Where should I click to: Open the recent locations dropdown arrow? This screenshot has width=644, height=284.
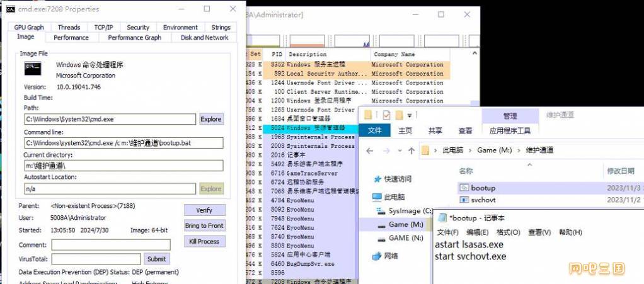tap(399, 151)
